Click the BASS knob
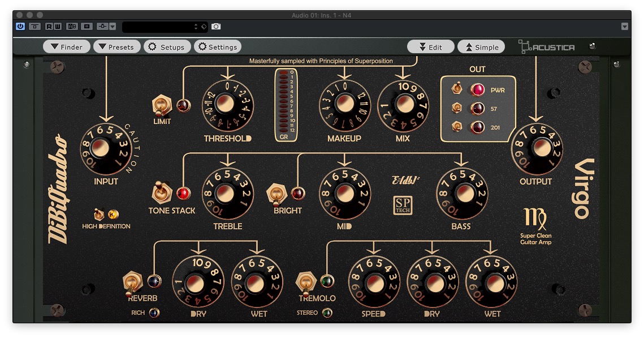Screen dimensions: 644x338 click(x=461, y=194)
